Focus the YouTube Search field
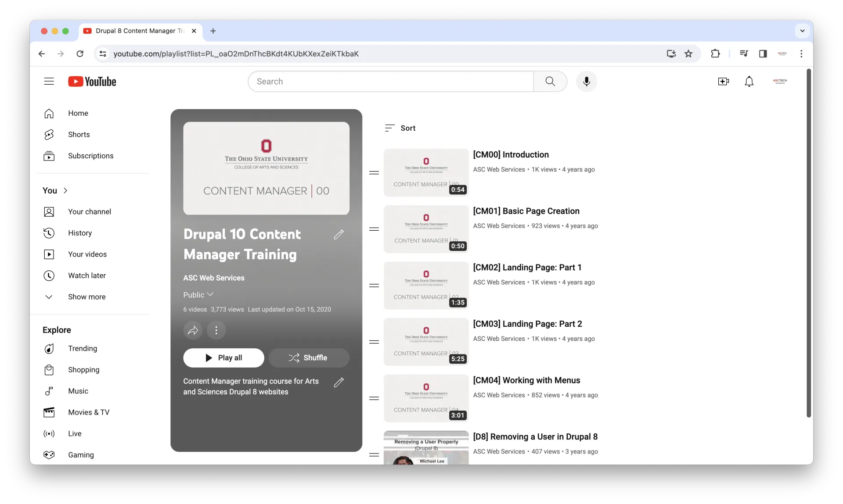This screenshot has height=504, width=843. [x=391, y=82]
